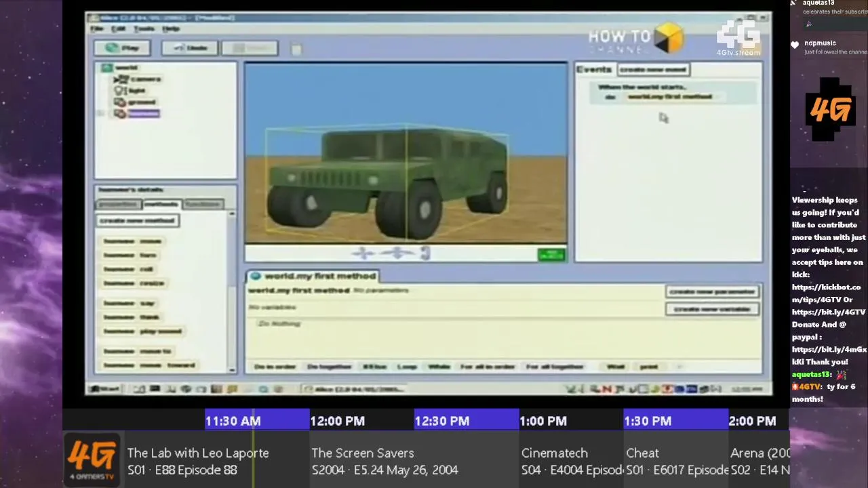The height and width of the screenshot is (488, 868).
Task: Click create new method button
Action: tap(138, 221)
